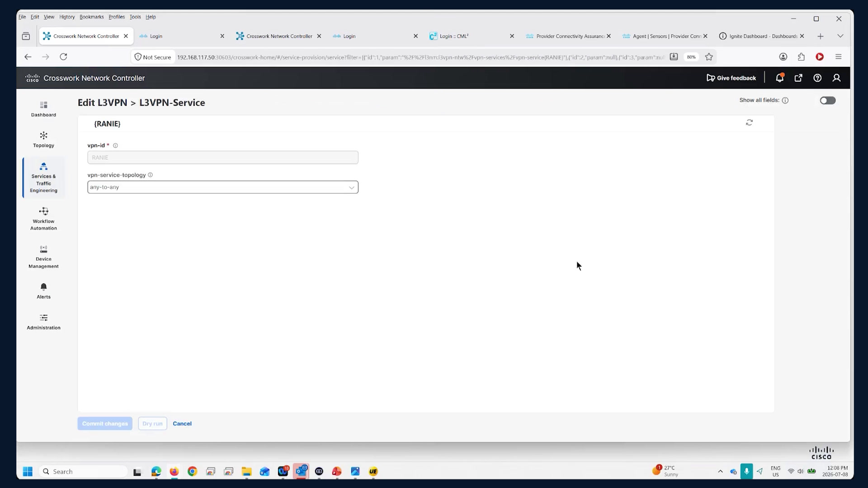Switch to Provider Connectivity Assurance tab
Viewport: 868px width, 488px height.
(568, 36)
